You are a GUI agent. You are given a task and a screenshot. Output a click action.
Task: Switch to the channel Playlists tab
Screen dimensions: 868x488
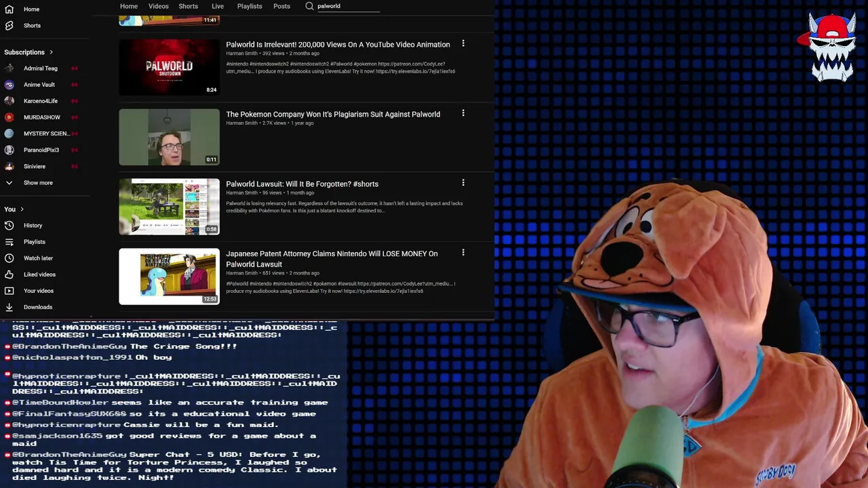(250, 6)
